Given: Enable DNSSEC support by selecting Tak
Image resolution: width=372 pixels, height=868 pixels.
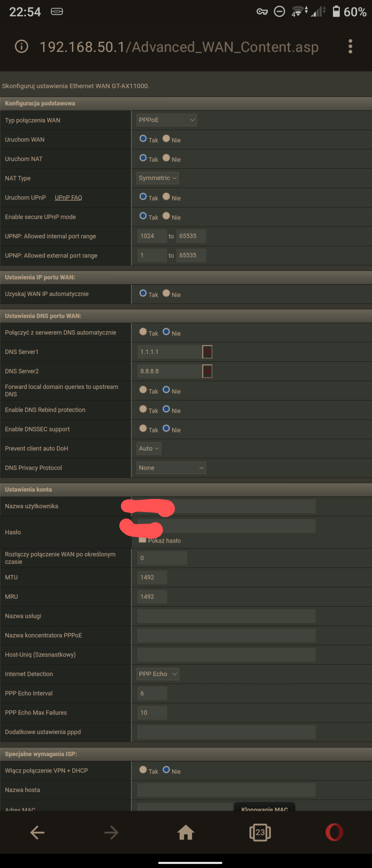Looking at the screenshot, I should (143, 428).
